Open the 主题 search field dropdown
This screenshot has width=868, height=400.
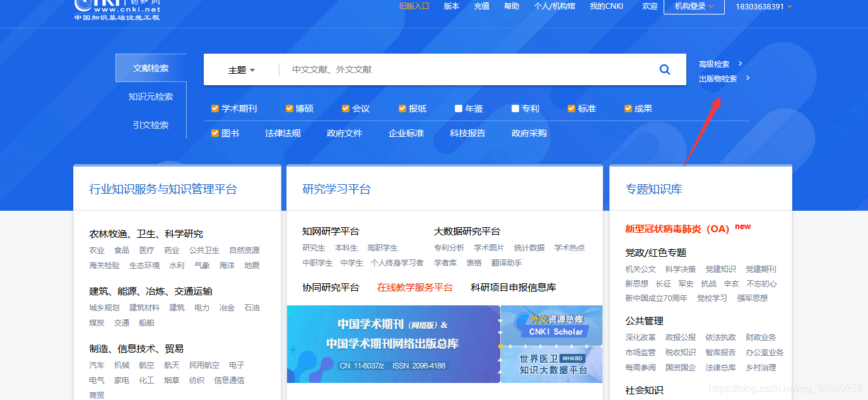click(x=242, y=70)
